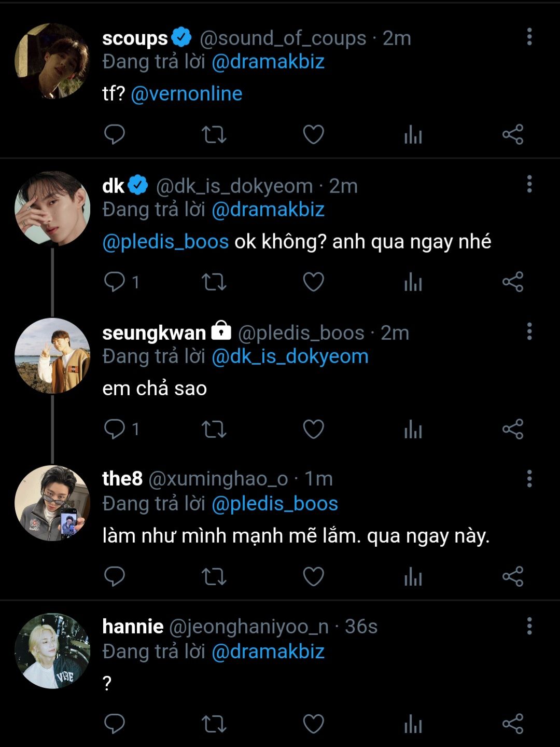Like hannie's question mark tweet
The height and width of the screenshot is (747, 560).
pos(313,724)
